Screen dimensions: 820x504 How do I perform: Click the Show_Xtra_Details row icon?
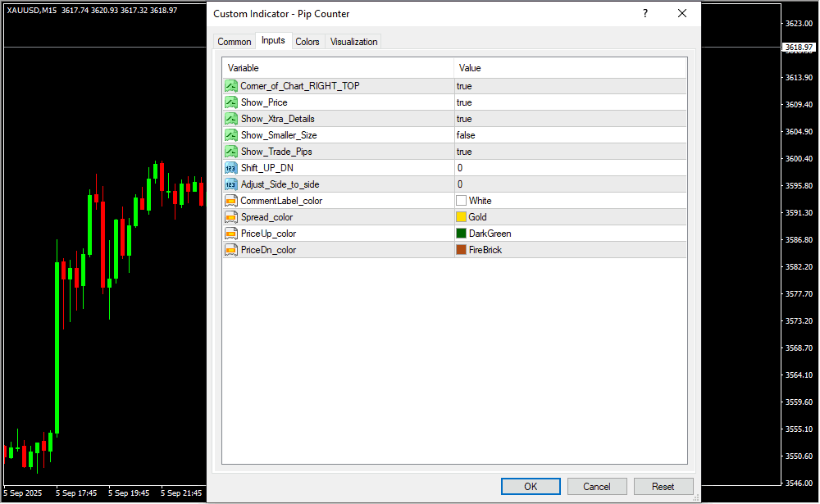coord(230,119)
